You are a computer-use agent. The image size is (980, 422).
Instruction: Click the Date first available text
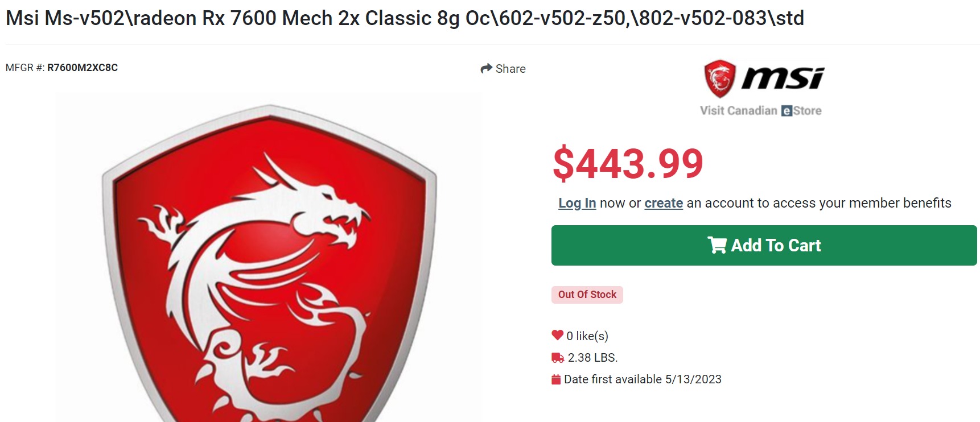[x=643, y=379]
